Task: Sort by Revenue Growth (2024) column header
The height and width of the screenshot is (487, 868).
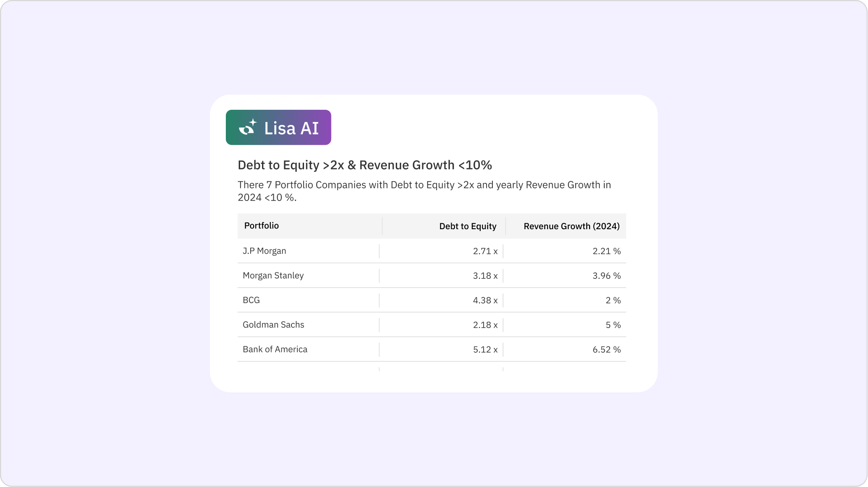Action: click(572, 226)
